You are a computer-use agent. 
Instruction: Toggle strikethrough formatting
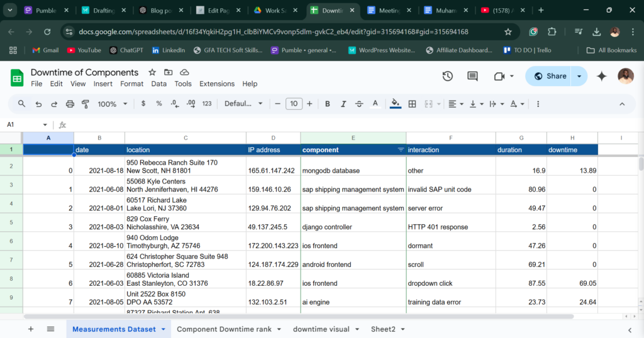pyautogui.click(x=359, y=104)
